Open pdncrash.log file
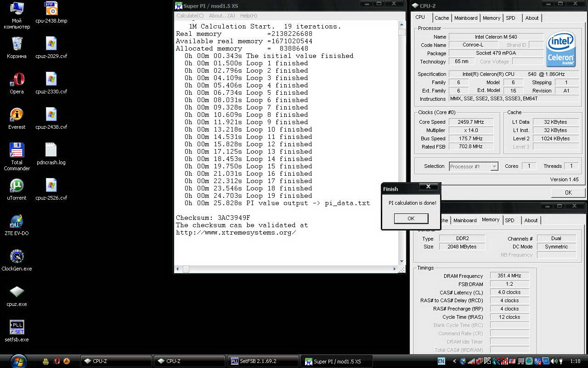Image resolution: width=588 pixels, height=368 pixels. click(x=51, y=154)
